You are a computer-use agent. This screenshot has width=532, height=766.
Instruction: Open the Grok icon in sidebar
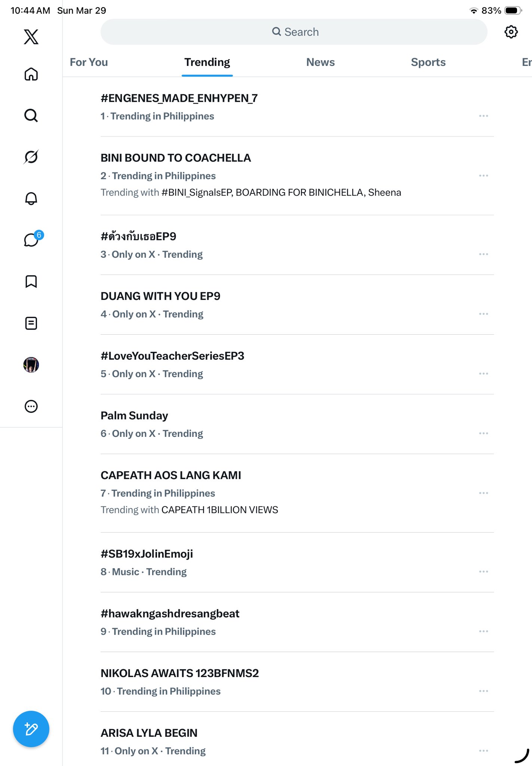(x=31, y=157)
